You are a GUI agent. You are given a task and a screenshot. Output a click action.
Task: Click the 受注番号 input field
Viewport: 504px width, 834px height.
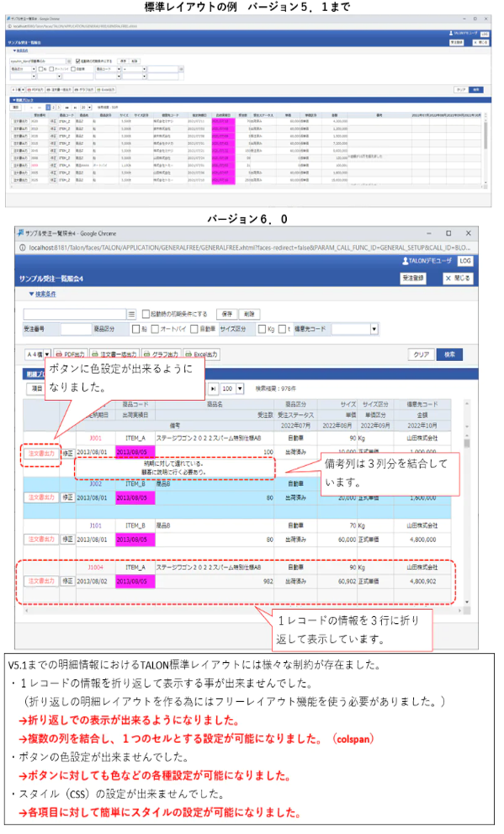[76, 329]
